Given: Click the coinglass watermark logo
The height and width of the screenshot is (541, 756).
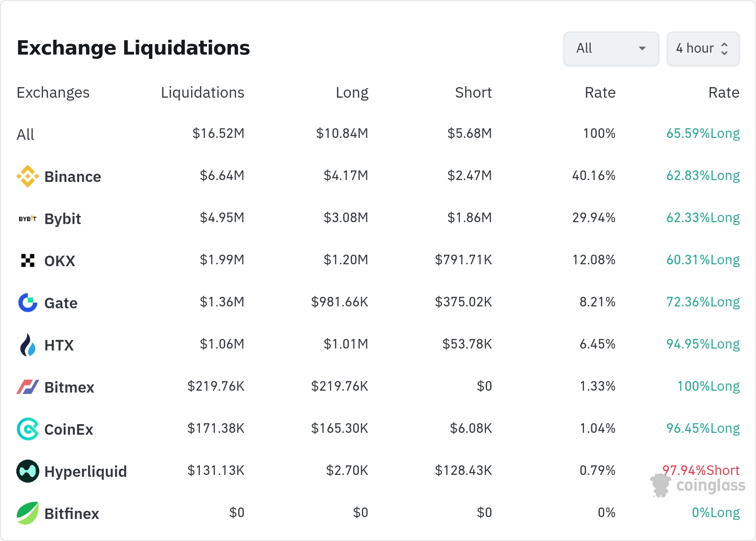Looking at the screenshot, I should coord(698,485).
